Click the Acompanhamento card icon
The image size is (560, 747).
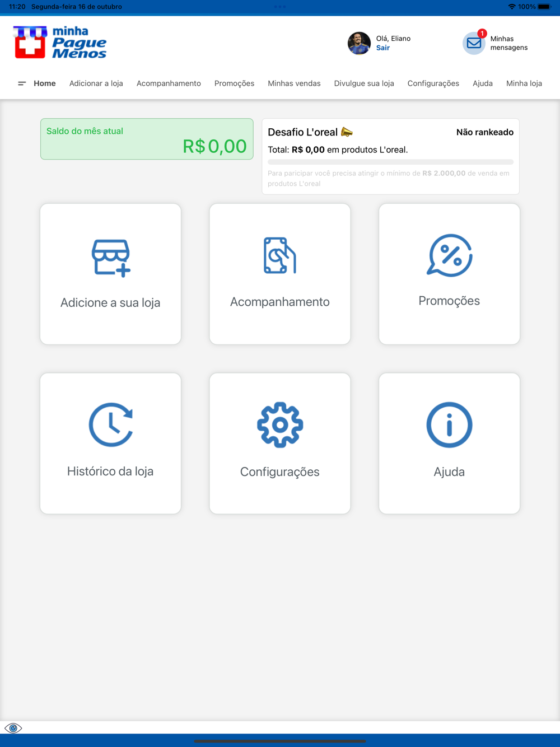point(280,255)
